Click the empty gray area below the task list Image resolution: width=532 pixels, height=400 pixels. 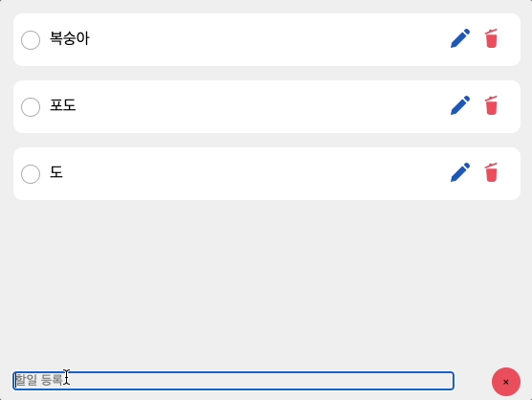(x=266, y=281)
